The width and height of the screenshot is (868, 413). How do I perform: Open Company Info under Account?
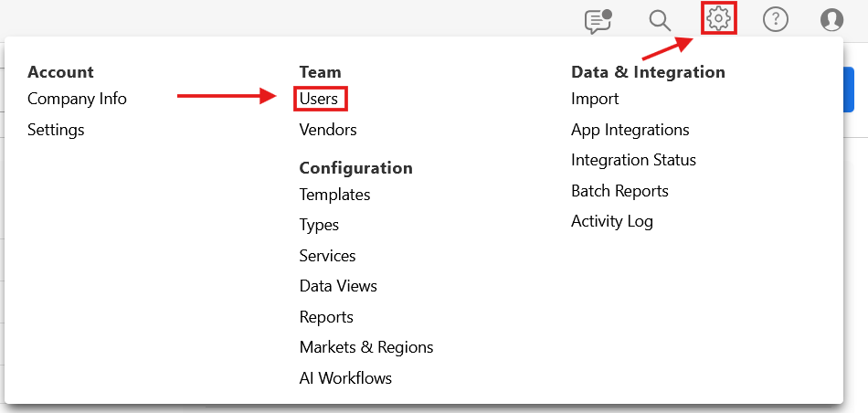(x=77, y=99)
